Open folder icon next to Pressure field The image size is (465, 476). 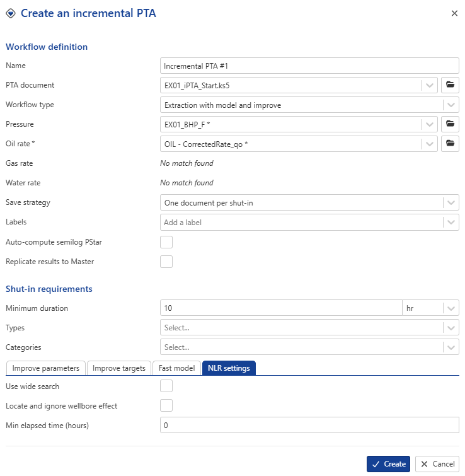coord(450,124)
